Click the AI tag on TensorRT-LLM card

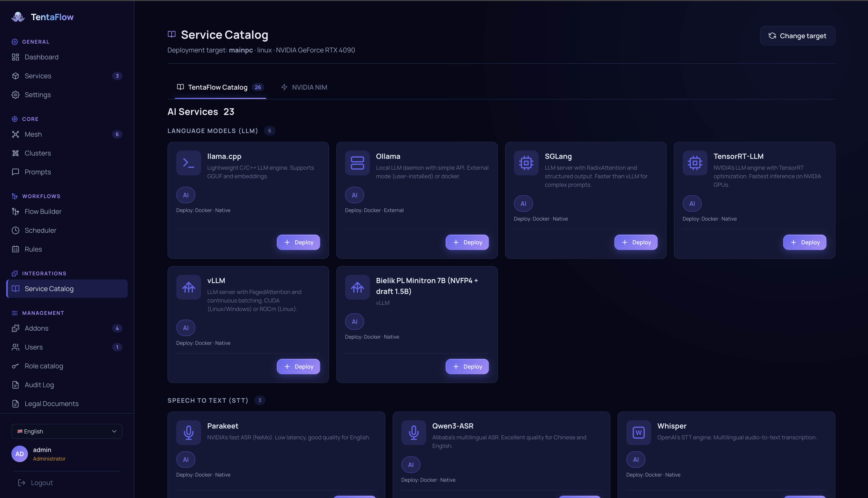(692, 204)
